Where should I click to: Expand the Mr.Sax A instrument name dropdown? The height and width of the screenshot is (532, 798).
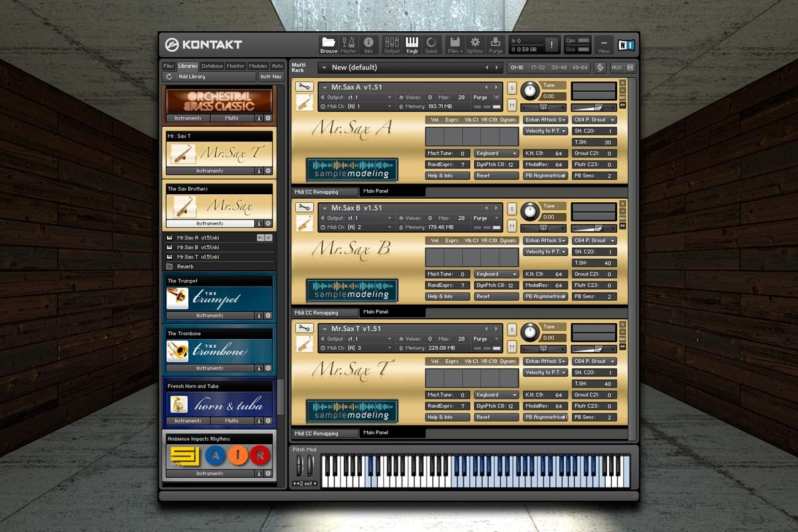pyautogui.click(x=325, y=87)
